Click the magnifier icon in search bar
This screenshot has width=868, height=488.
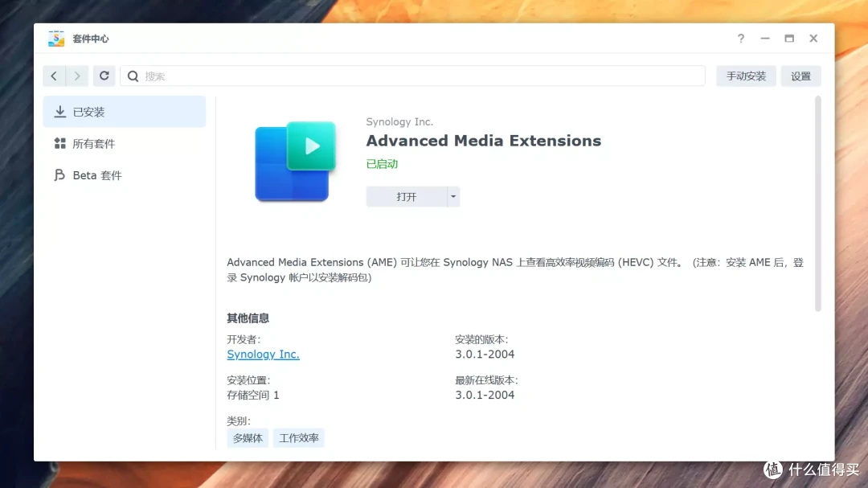click(133, 76)
